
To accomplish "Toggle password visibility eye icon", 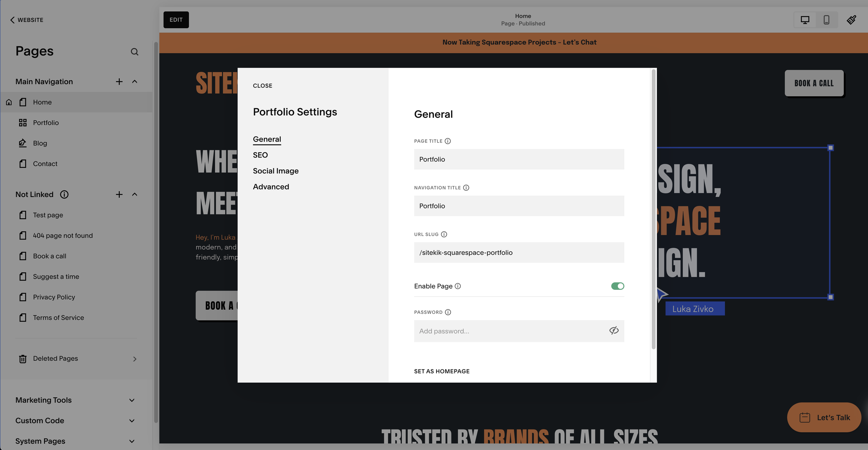I will tap(614, 330).
